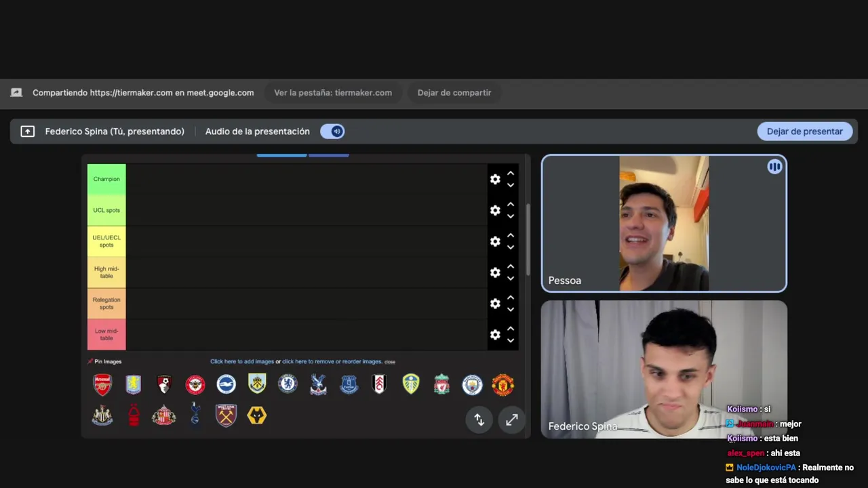Move Champion tier up
This screenshot has width=868, height=488.
511,174
